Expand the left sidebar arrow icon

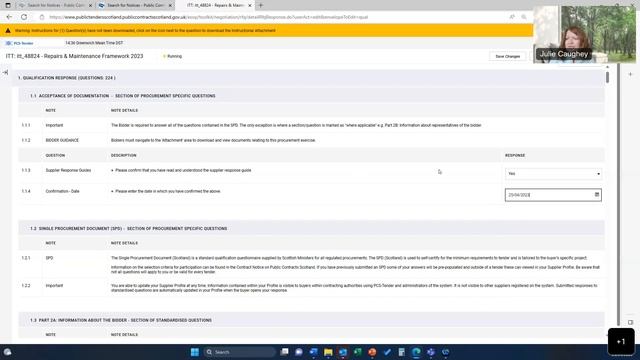tap(5, 72)
